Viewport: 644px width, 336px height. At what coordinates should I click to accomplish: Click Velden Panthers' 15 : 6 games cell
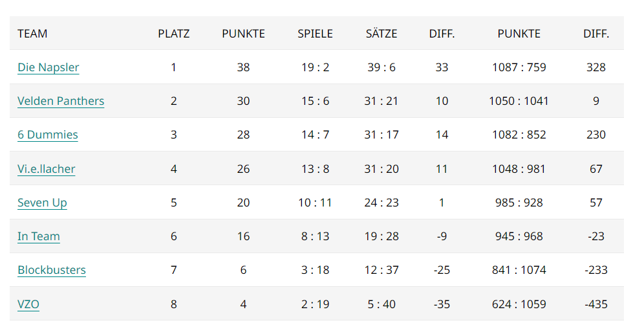tap(315, 101)
